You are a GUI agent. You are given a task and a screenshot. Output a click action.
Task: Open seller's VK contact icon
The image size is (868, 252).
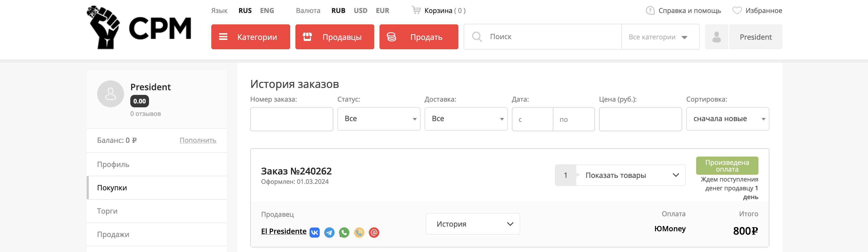click(314, 233)
